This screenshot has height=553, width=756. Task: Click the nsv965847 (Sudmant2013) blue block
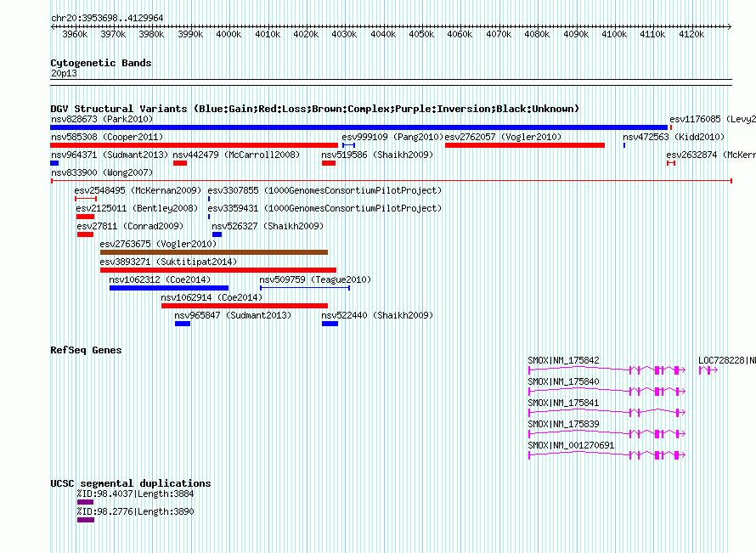pos(183,324)
